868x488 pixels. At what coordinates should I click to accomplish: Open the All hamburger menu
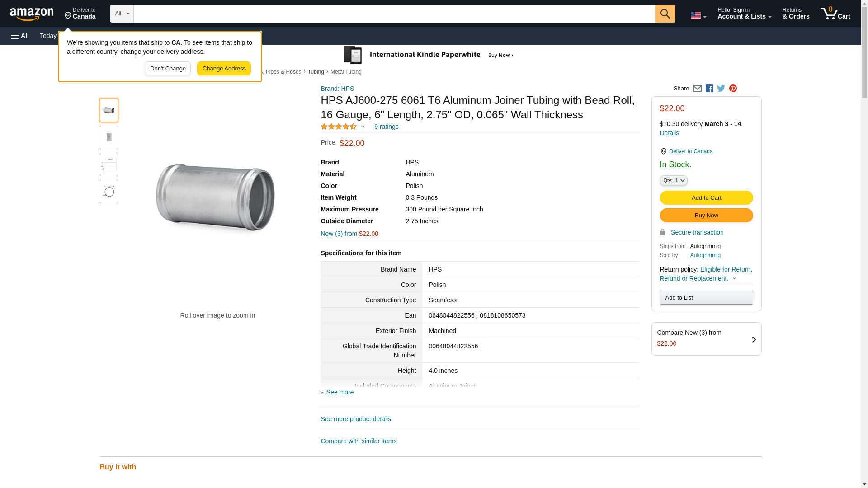point(20,36)
